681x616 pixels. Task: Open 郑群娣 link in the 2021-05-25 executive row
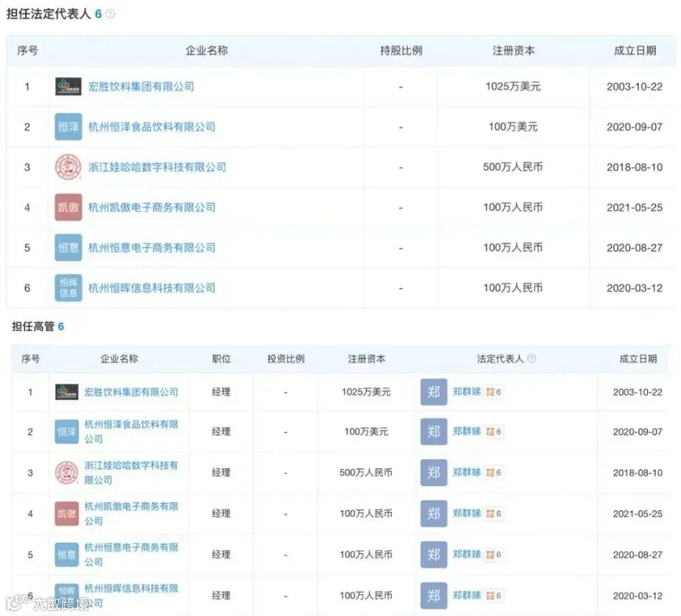(x=466, y=513)
